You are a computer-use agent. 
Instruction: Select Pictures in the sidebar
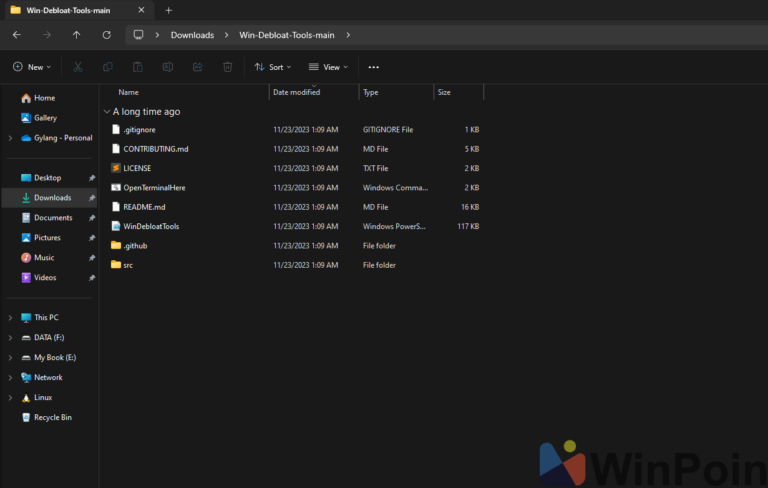tap(47, 238)
